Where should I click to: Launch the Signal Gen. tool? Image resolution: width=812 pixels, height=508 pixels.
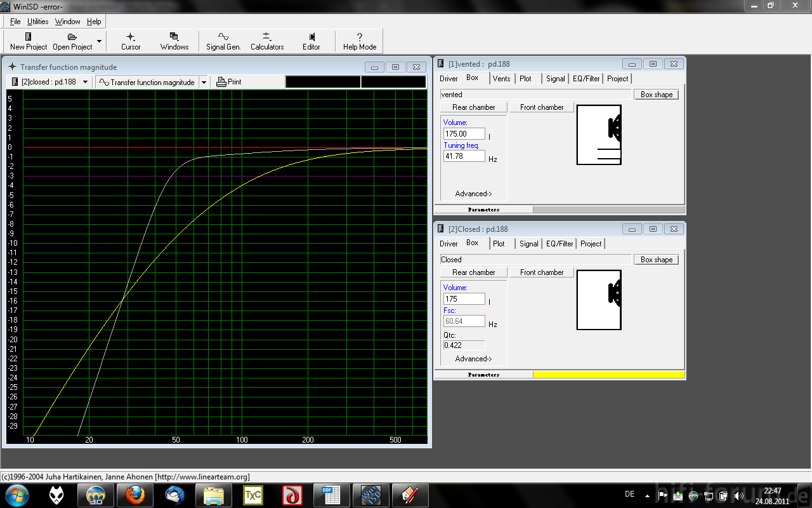223,37
